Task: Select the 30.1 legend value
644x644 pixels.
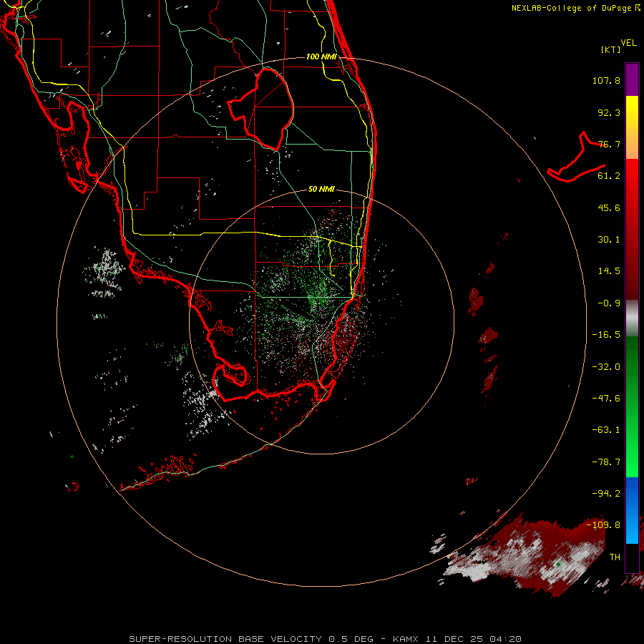Action: [x=609, y=240]
